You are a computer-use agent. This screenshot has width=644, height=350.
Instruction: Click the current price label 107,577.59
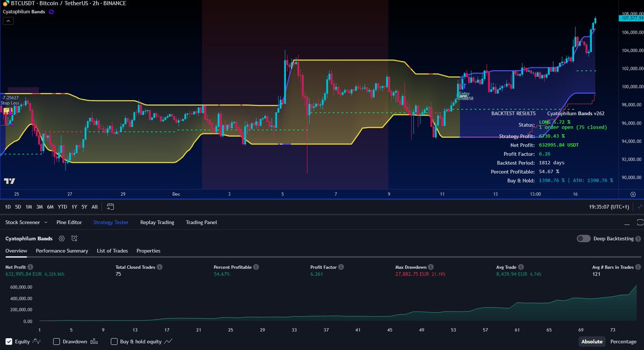pyautogui.click(x=631, y=18)
